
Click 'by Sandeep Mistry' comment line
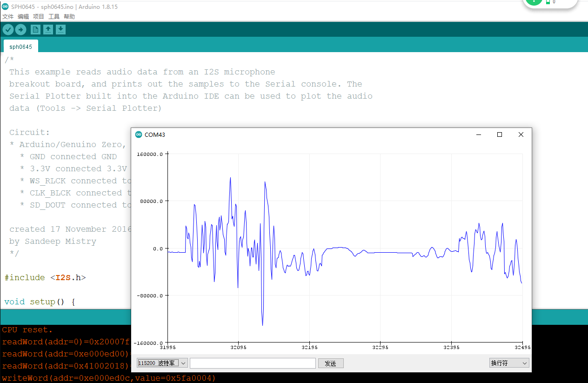[53, 241]
